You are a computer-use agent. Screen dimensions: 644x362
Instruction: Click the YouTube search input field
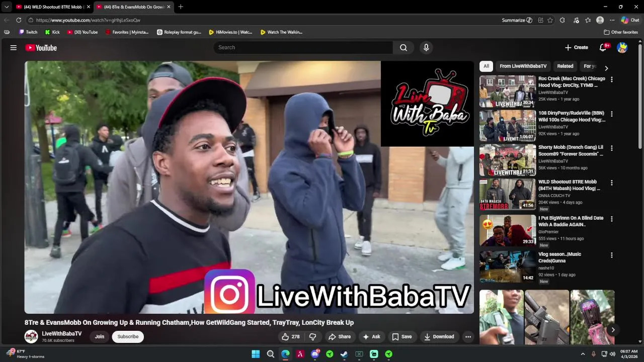click(x=303, y=47)
